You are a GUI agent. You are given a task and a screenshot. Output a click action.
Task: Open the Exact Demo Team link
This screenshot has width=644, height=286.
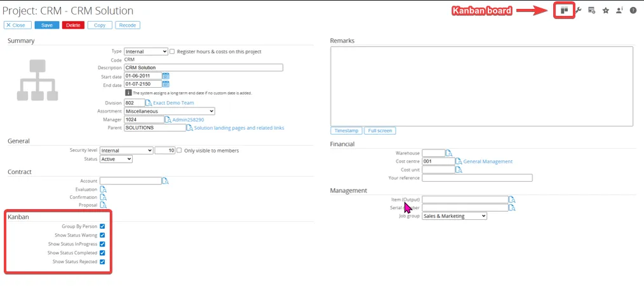coord(173,103)
